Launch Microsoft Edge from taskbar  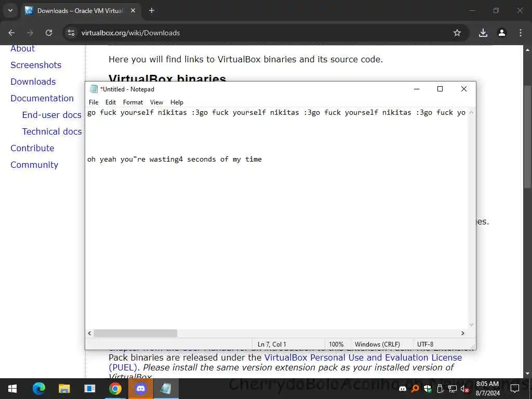pos(38,389)
